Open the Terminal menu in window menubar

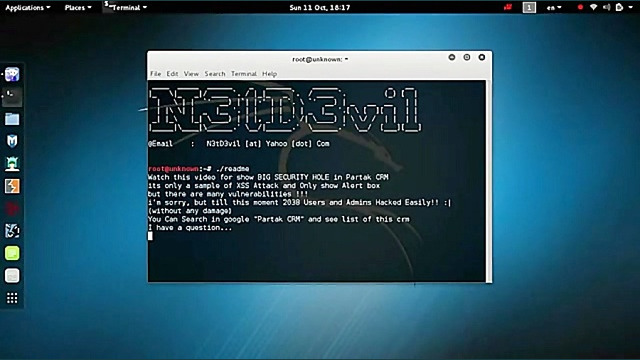(x=244, y=73)
